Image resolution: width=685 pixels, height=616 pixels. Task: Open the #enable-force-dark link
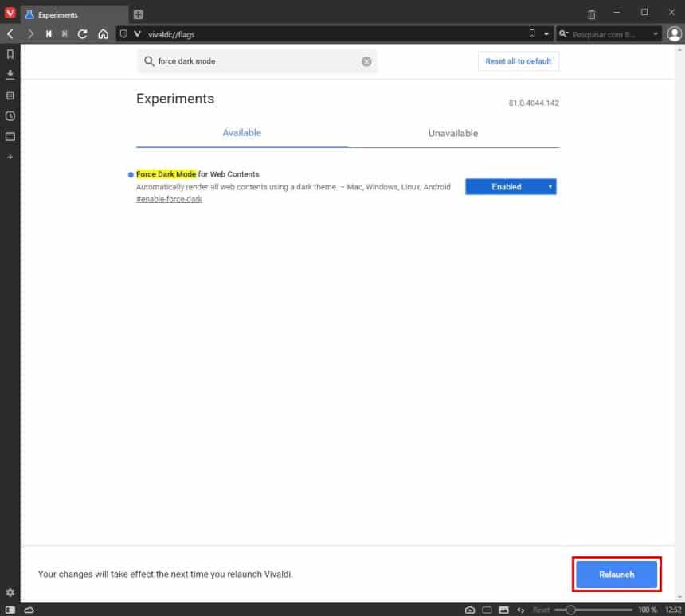[x=169, y=199]
